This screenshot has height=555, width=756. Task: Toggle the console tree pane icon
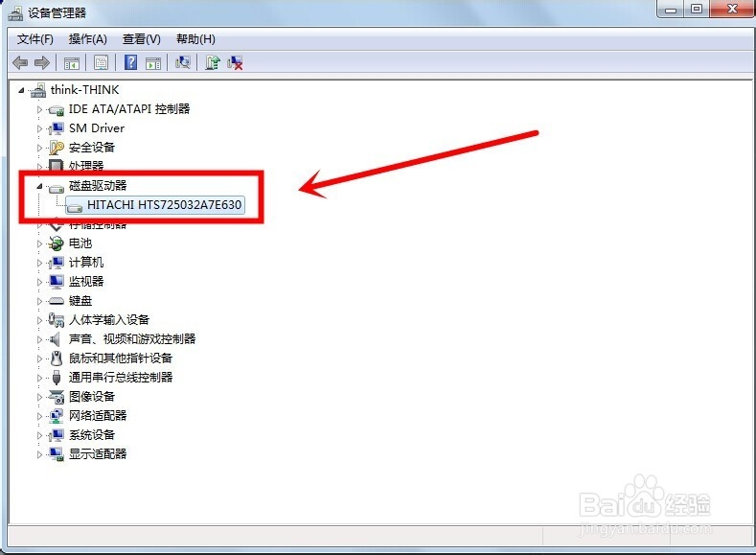tap(71, 62)
